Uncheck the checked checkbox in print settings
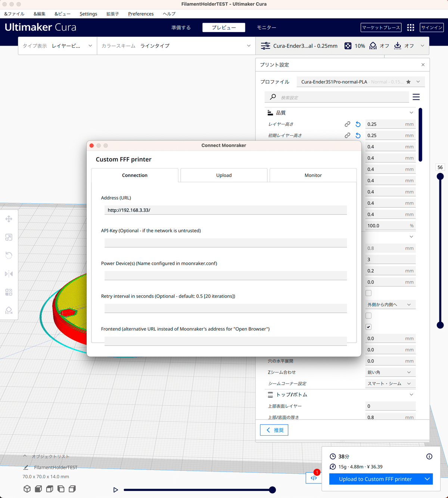The image size is (448, 498). (x=368, y=327)
